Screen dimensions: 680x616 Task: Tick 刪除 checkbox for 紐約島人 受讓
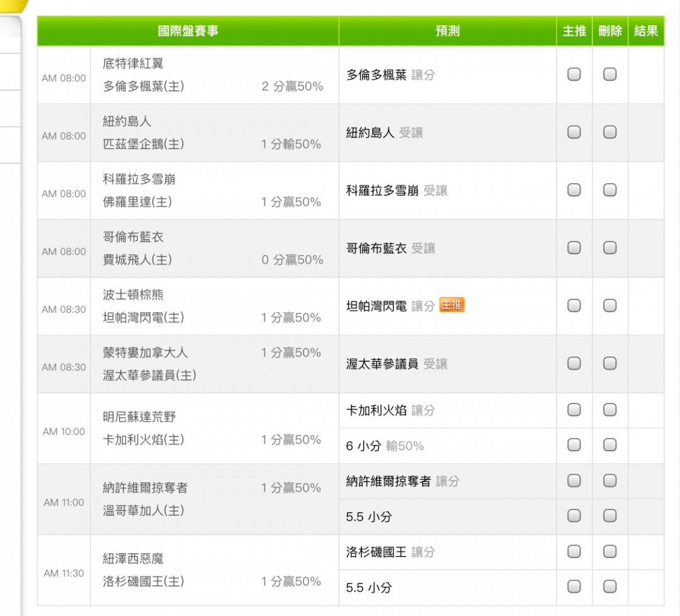tap(609, 132)
